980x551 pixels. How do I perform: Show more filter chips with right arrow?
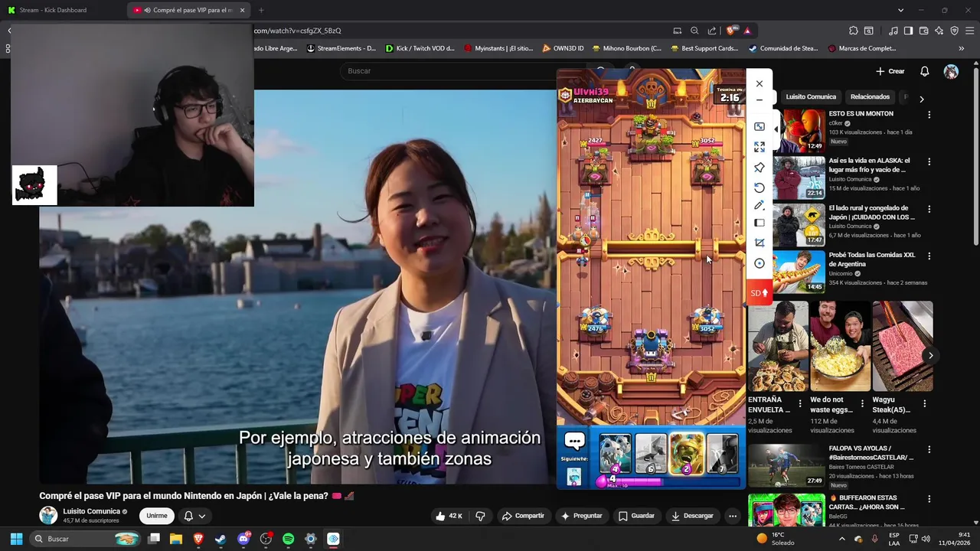coord(921,99)
